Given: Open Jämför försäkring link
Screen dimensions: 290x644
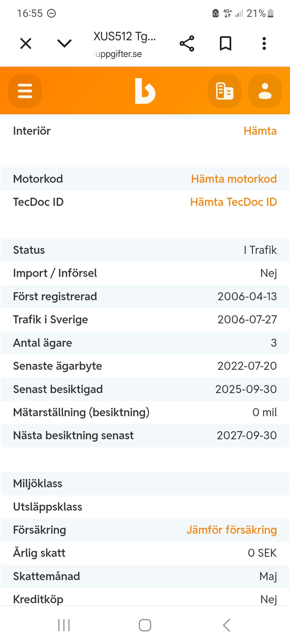Looking at the screenshot, I should [232, 530].
